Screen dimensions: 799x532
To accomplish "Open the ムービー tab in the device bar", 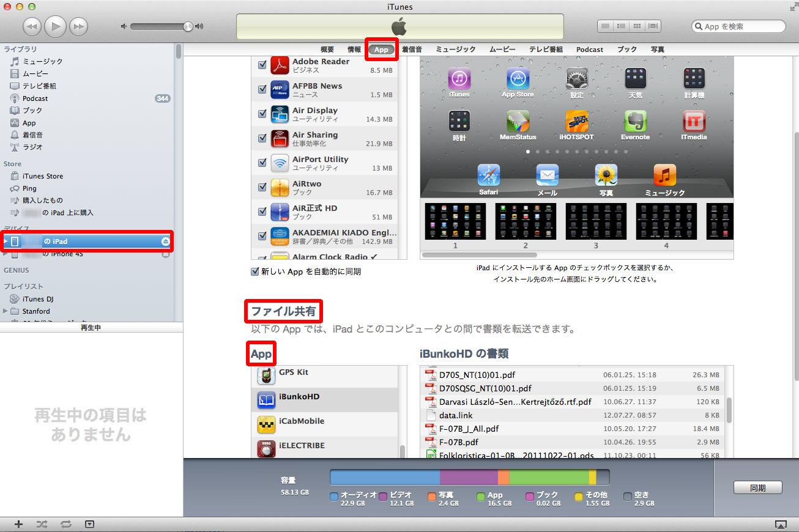I will (x=502, y=50).
